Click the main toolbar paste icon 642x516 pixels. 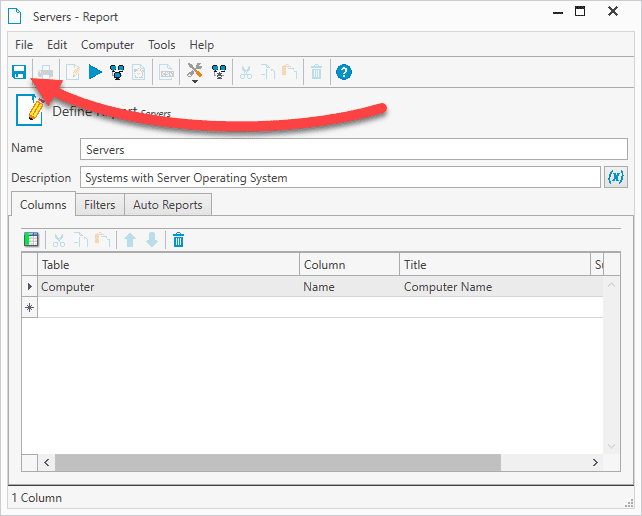(289, 72)
